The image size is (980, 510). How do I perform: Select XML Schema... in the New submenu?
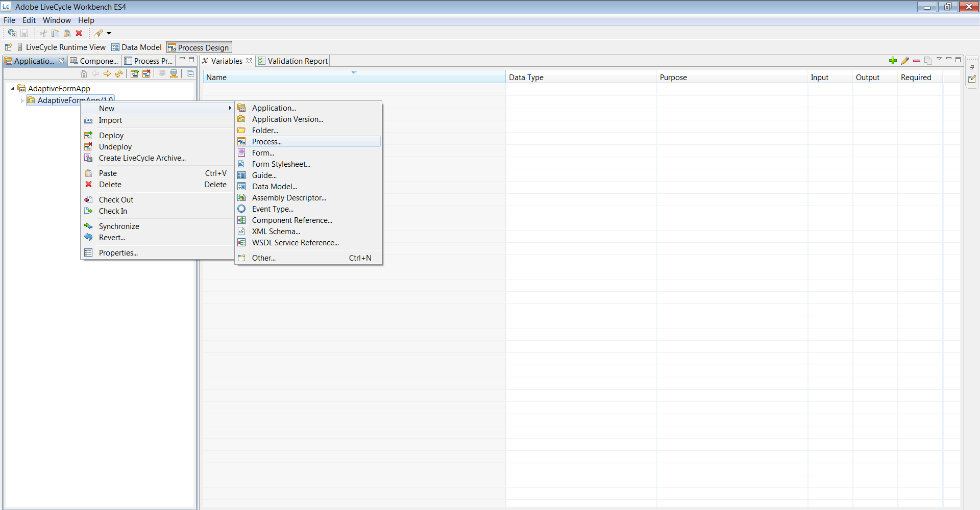coord(308,232)
